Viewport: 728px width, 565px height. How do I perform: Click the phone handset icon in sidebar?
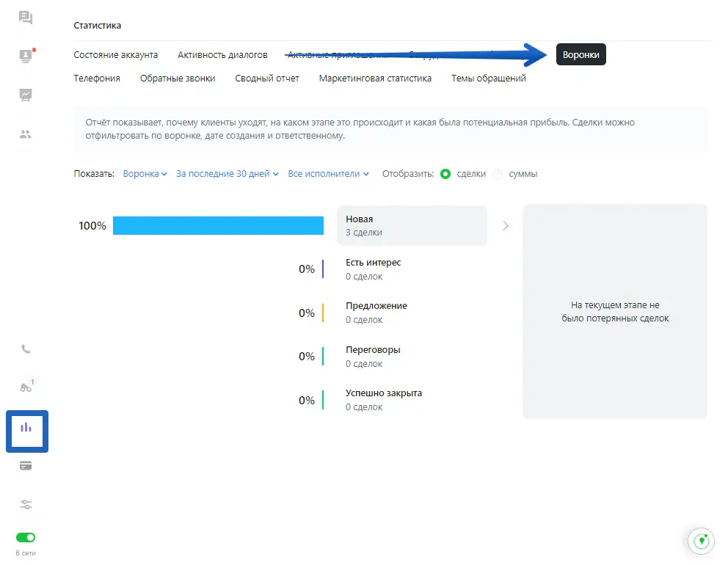click(x=26, y=349)
